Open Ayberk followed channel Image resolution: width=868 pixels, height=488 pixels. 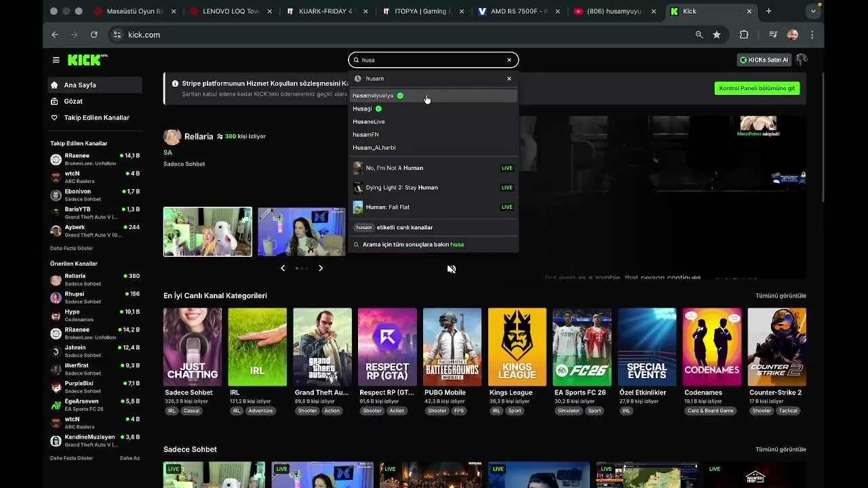95,230
